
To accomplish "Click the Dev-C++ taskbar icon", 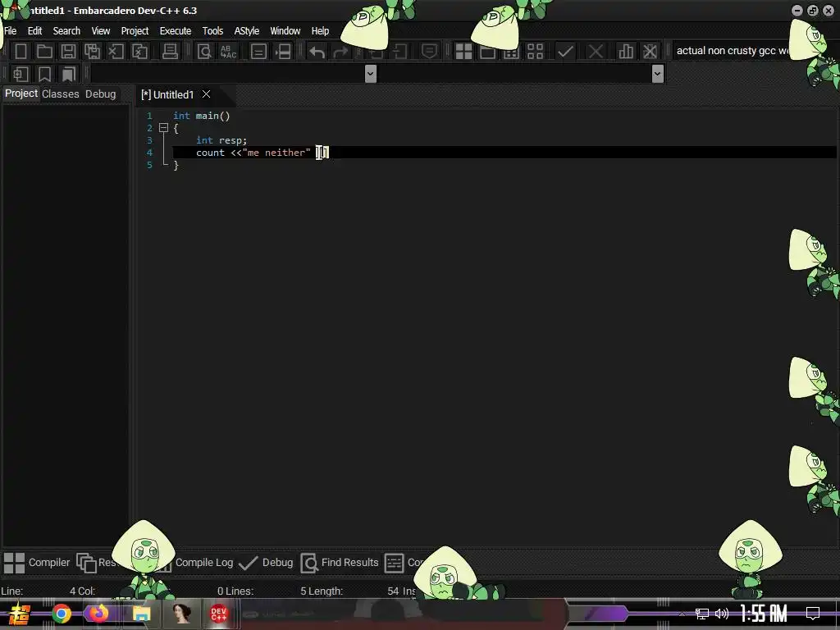I will pyautogui.click(x=218, y=614).
